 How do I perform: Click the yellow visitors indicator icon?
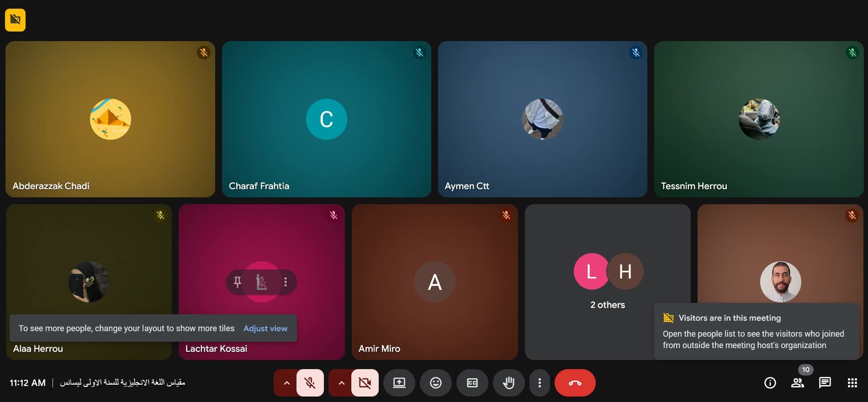tap(15, 20)
